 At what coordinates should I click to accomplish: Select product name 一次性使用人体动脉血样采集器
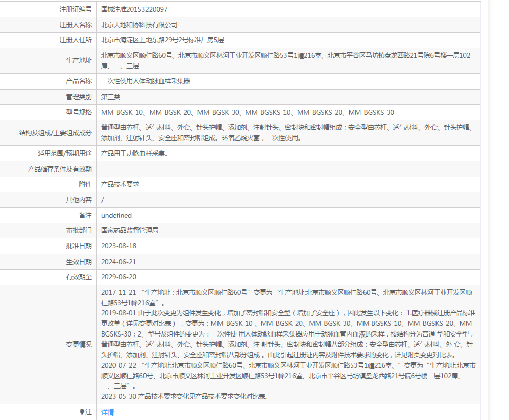[146, 81]
